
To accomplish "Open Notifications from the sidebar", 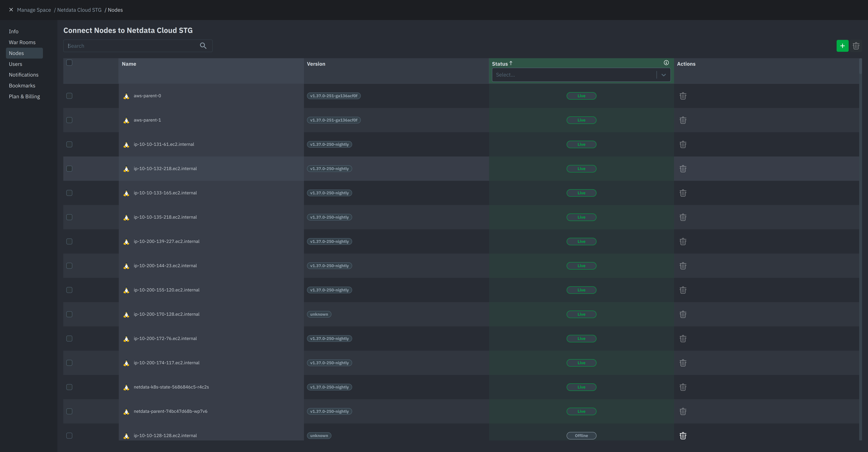I will pyautogui.click(x=24, y=75).
